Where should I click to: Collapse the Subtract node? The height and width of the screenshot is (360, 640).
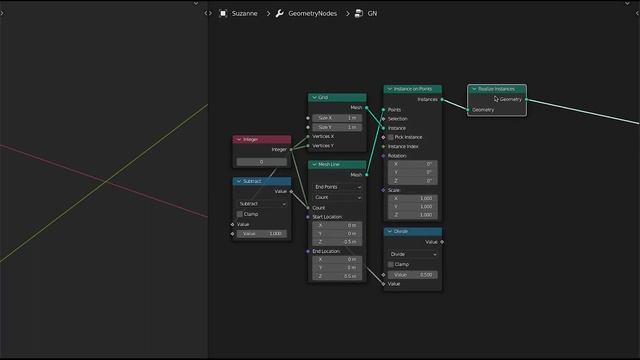coord(239,181)
